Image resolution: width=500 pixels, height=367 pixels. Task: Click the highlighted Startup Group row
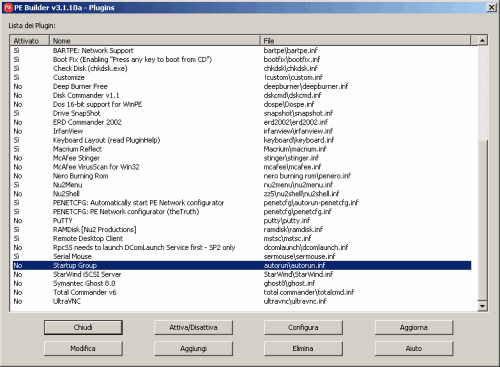click(242, 265)
